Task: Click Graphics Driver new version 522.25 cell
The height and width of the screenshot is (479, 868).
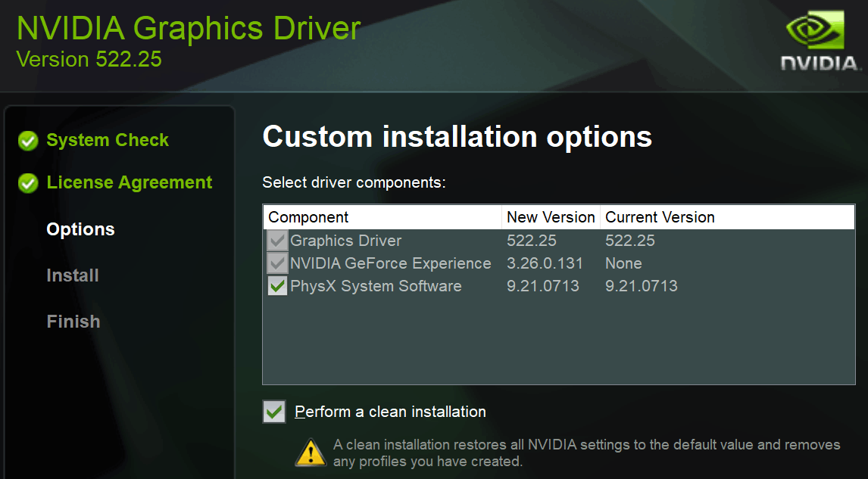Action: tap(532, 241)
